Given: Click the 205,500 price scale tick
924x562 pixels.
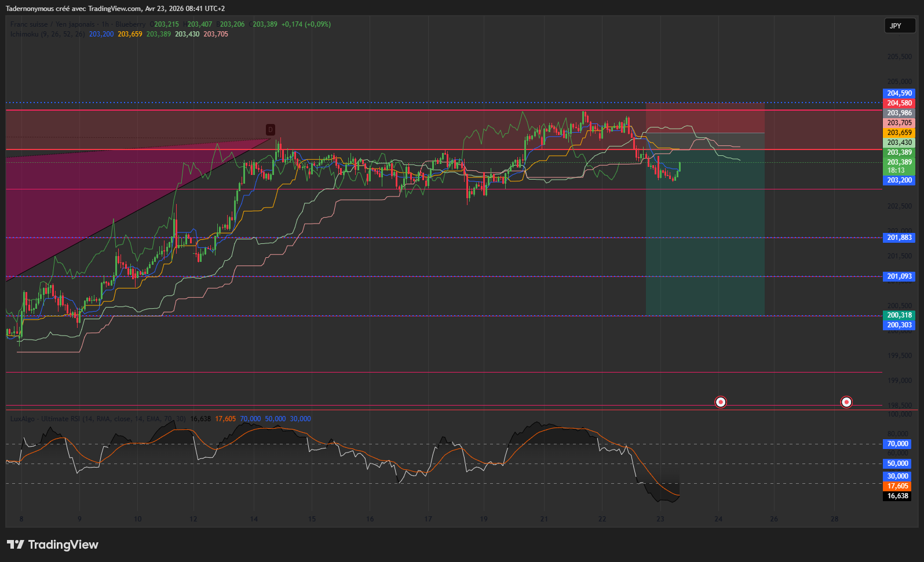Looking at the screenshot, I should (x=899, y=57).
